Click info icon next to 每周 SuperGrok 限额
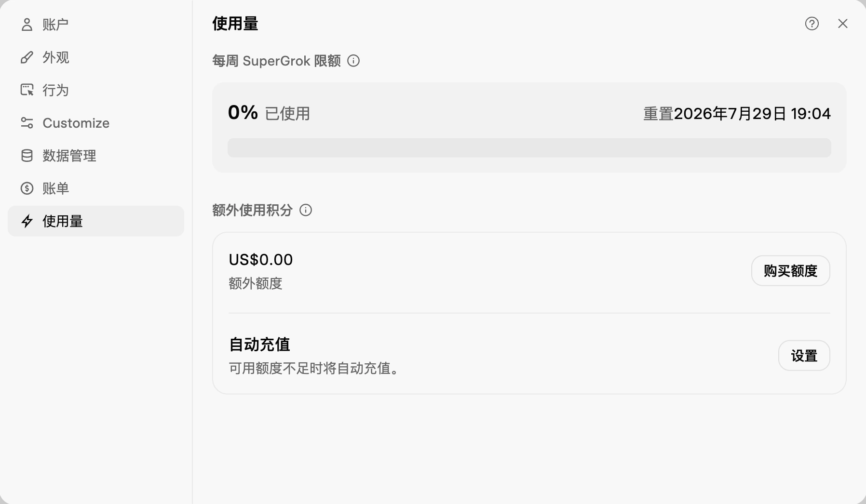This screenshot has height=504, width=866. click(353, 61)
